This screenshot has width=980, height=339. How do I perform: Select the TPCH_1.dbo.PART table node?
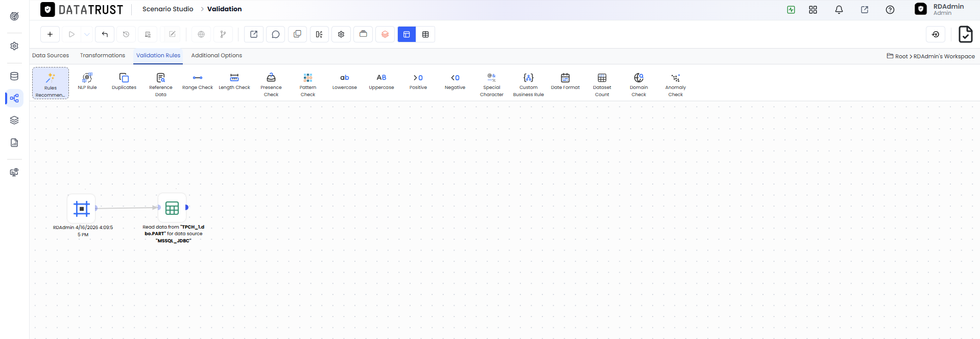(x=172, y=208)
